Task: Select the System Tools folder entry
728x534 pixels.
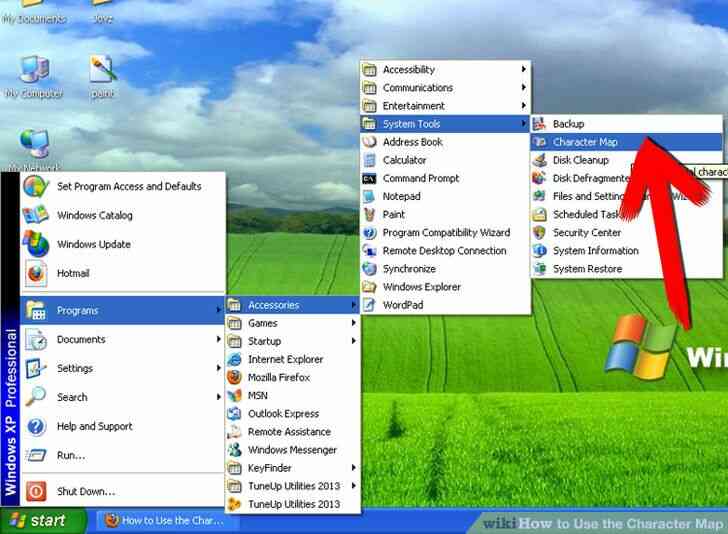Action: pyautogui.click(x=445, y=124)
